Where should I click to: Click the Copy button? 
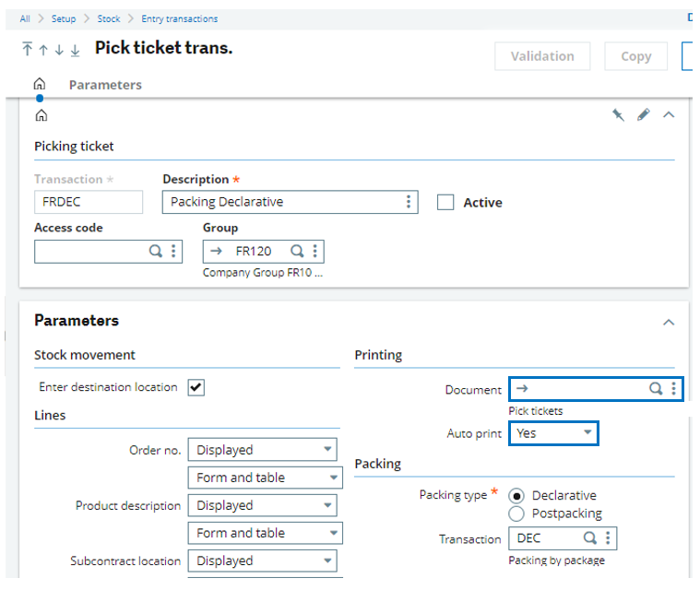[x=635, y=56]
